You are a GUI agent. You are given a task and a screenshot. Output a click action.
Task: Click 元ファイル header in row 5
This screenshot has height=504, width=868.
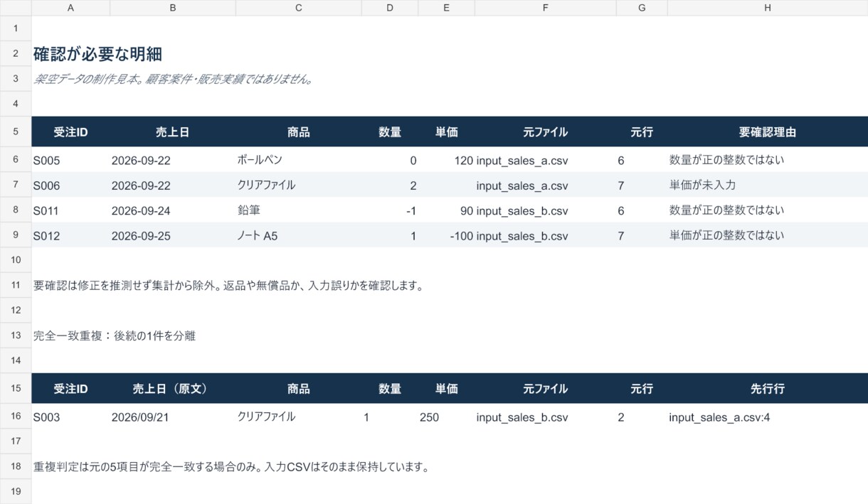pyautogui.click(x=545, y=132)
